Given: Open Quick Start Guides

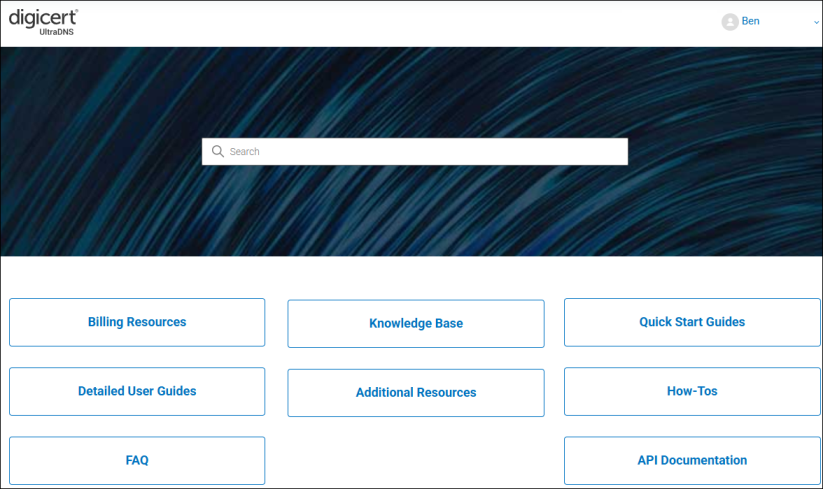Looking at the screenshot, I should coord(692,322).
